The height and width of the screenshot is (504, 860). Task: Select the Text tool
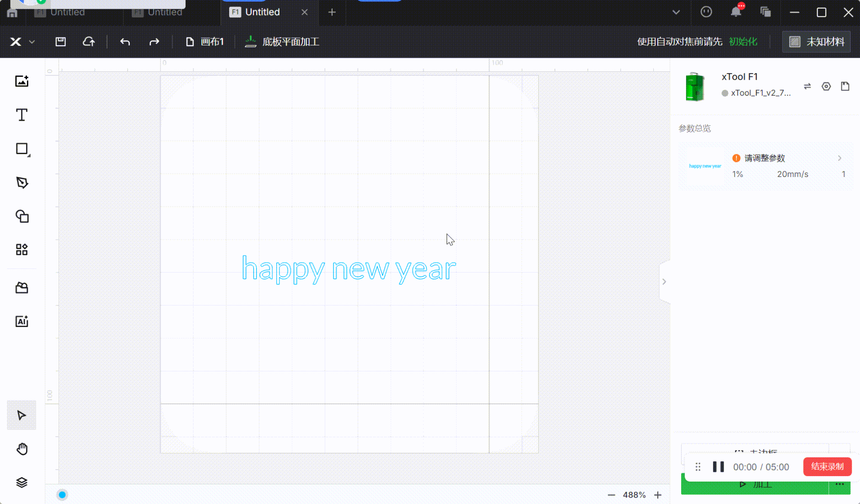coord(21,115)
